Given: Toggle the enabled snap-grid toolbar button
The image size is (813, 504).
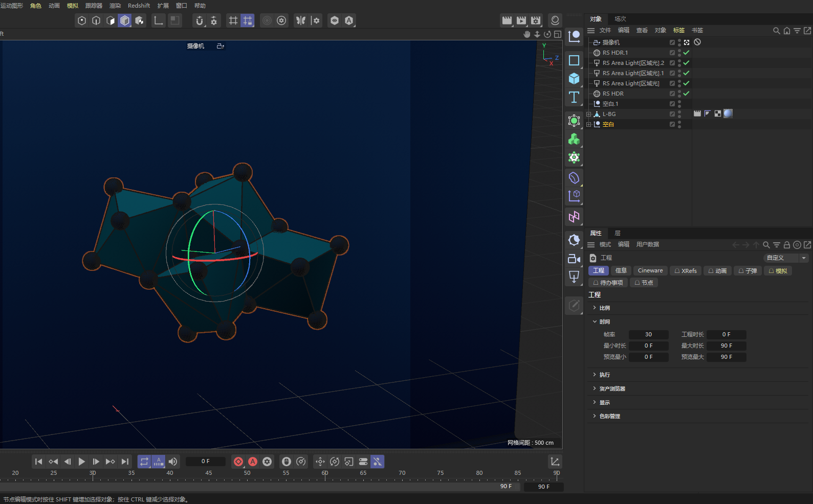Looking at the screenshot, I should click(248, 20).
